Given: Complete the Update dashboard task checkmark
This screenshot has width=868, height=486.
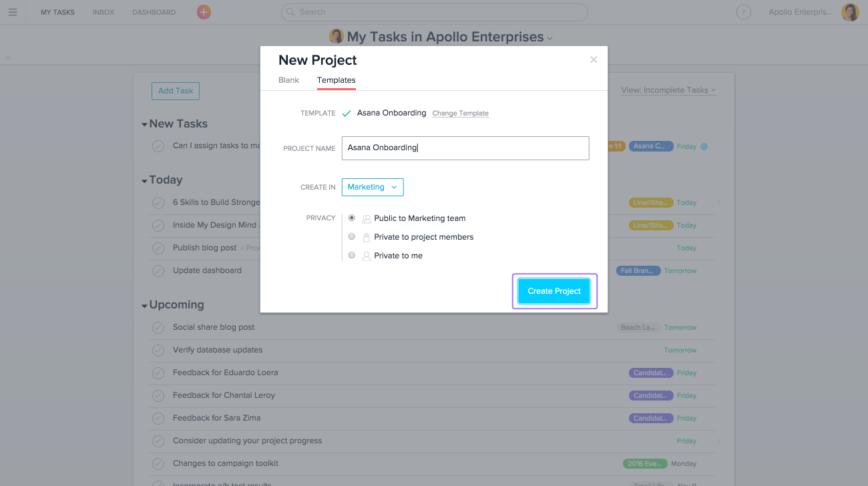Looking at the screenshot, I should (x=158, y=271).
